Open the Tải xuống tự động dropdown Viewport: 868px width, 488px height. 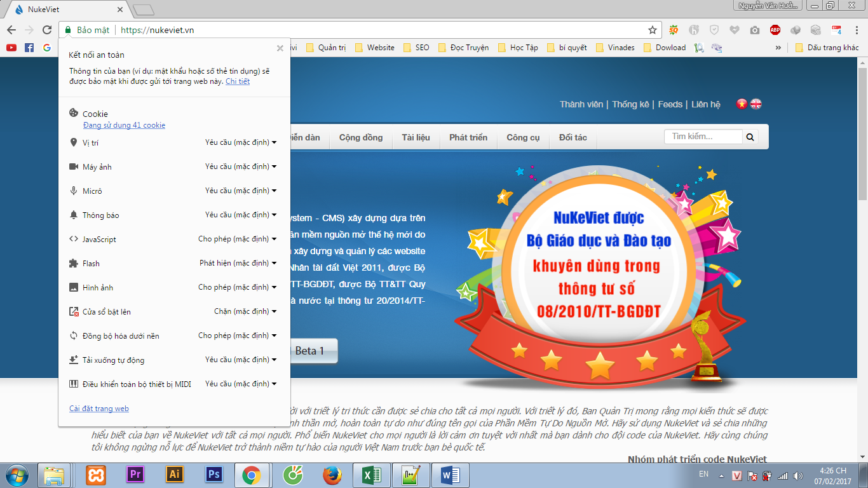tap(241, 360)
